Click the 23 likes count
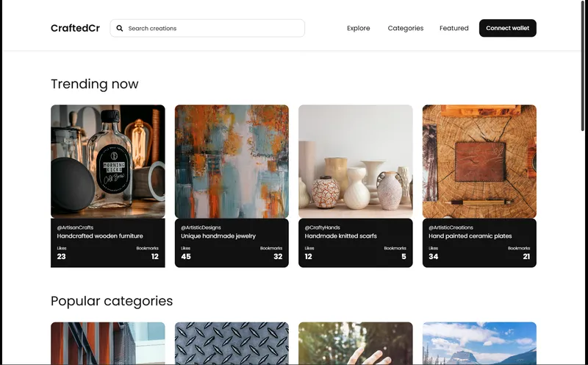This screenshot has height=365, width=588. (x=61, y=257)
